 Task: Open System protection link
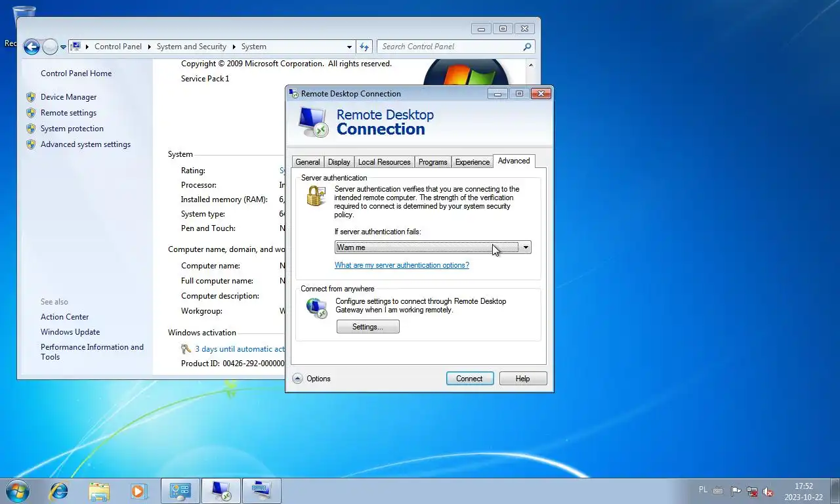[x=72, y=129]
